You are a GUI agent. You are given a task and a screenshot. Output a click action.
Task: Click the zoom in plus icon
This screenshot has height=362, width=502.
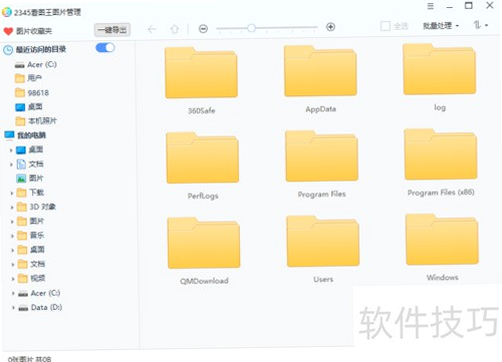(330, 27)
